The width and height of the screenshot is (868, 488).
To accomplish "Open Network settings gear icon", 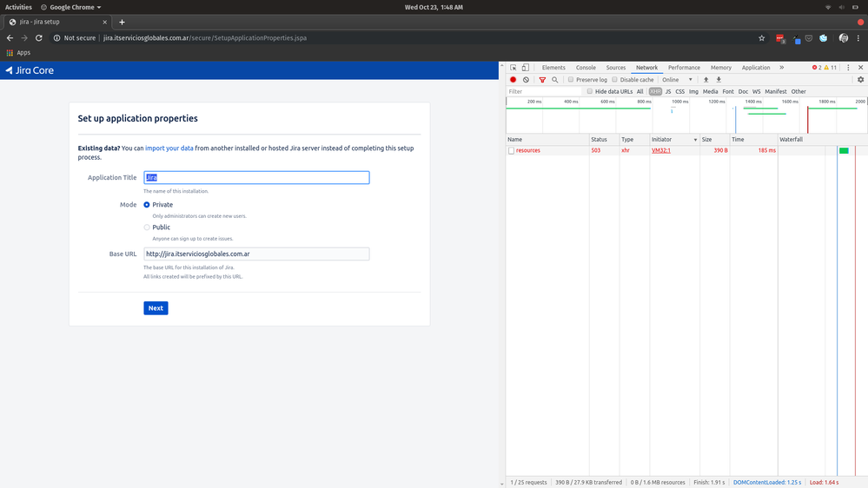I will [861, 80].
